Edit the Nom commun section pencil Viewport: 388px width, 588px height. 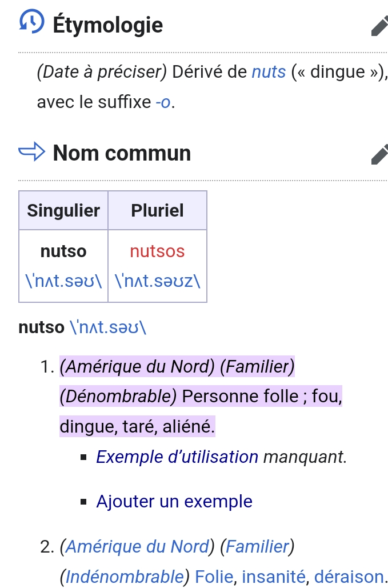click(x=379, y=154)
